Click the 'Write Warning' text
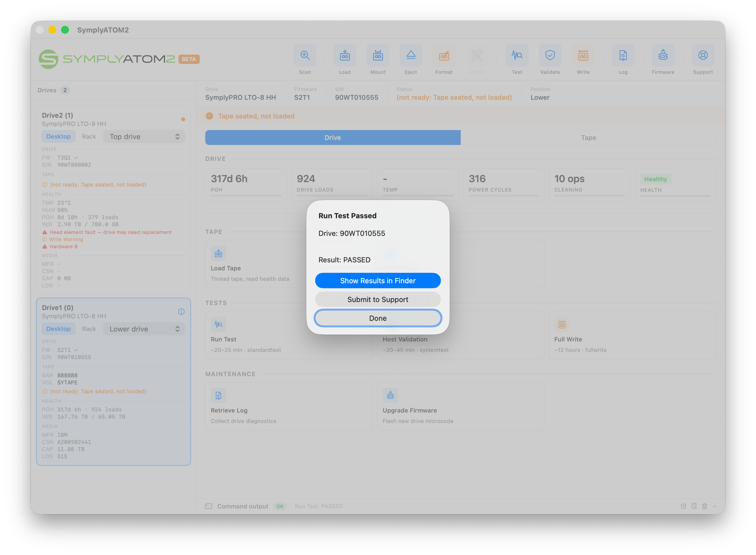 [66, 239]
